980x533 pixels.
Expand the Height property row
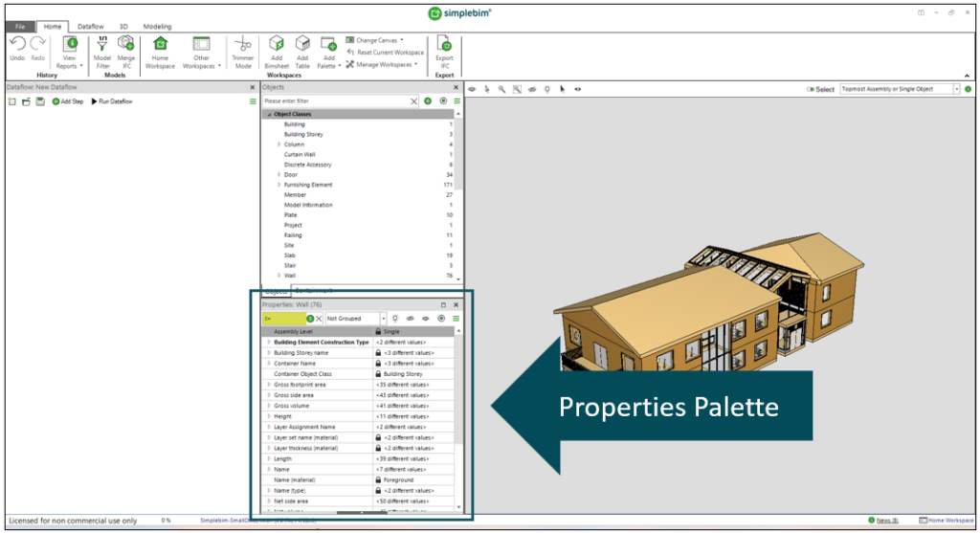(x=269, y=416)
